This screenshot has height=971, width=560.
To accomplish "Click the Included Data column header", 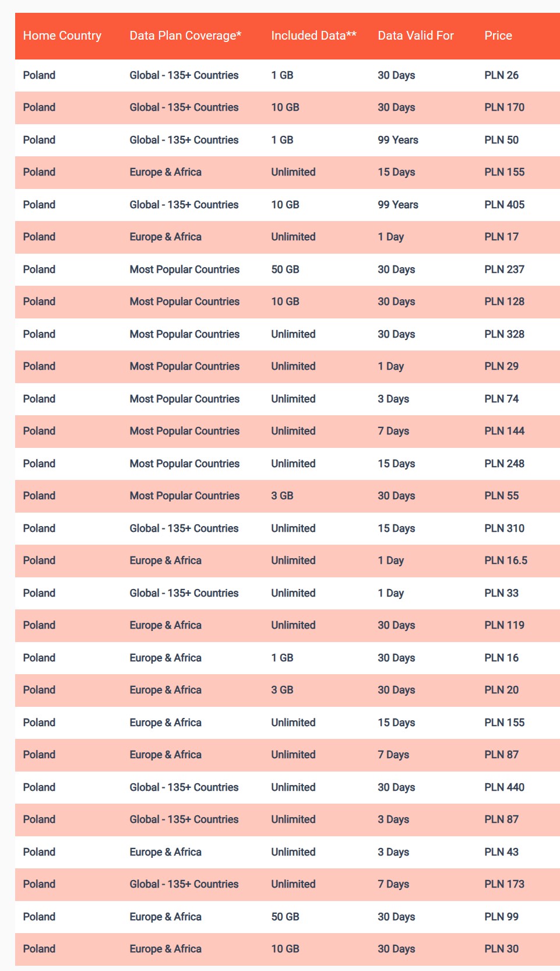I will [x=314, y=36].
